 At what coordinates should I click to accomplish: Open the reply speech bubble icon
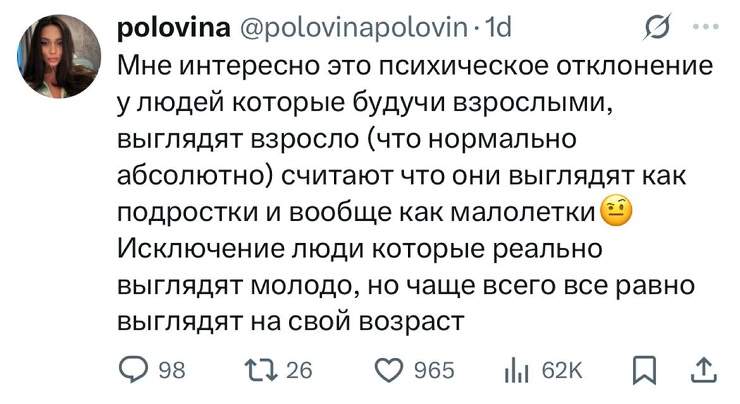click(133, 370)
